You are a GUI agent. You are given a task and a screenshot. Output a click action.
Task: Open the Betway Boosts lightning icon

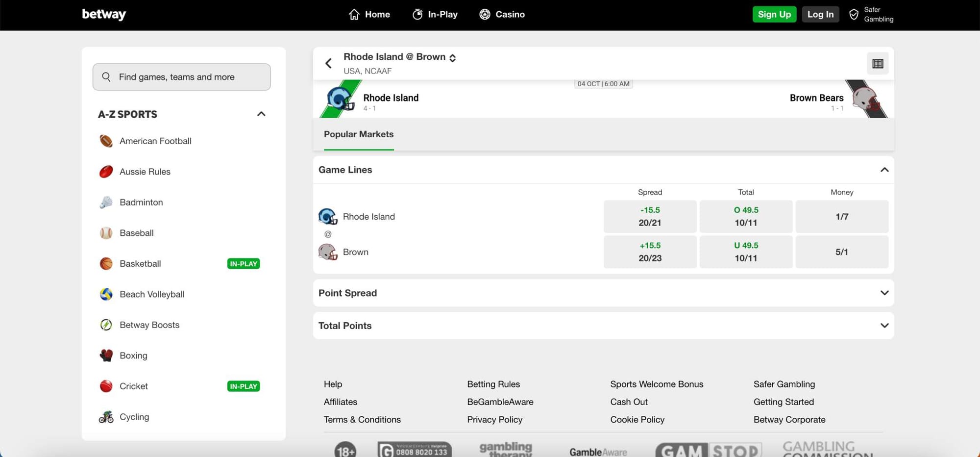click(x=106, y=325)
